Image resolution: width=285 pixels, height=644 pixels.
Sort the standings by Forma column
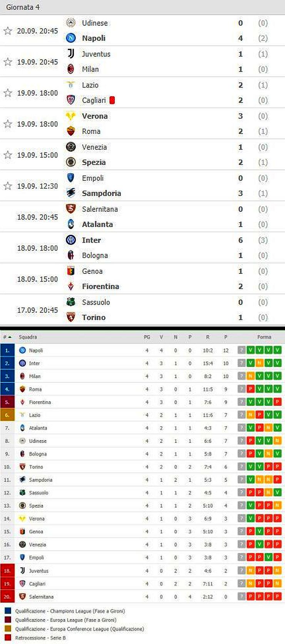pyautogui.click(x=264, y=337)
